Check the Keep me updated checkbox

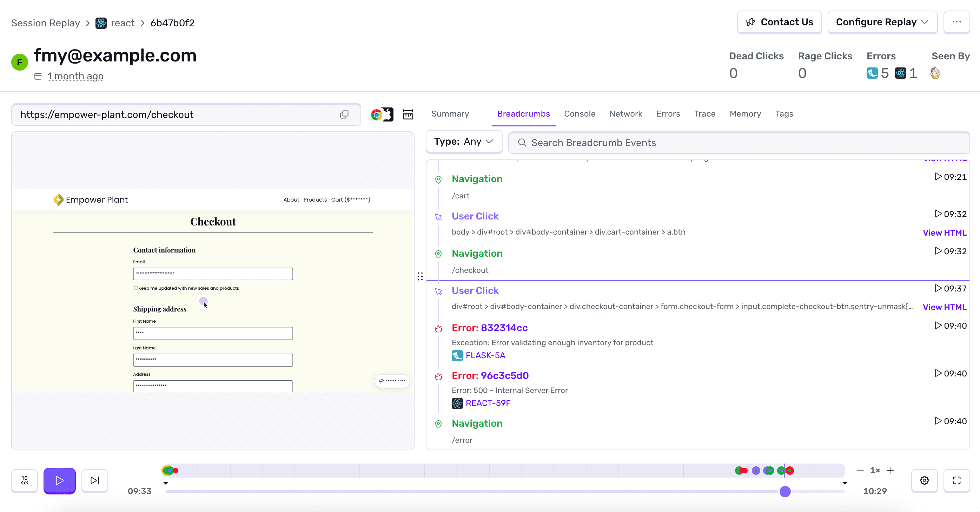[136, 288]
